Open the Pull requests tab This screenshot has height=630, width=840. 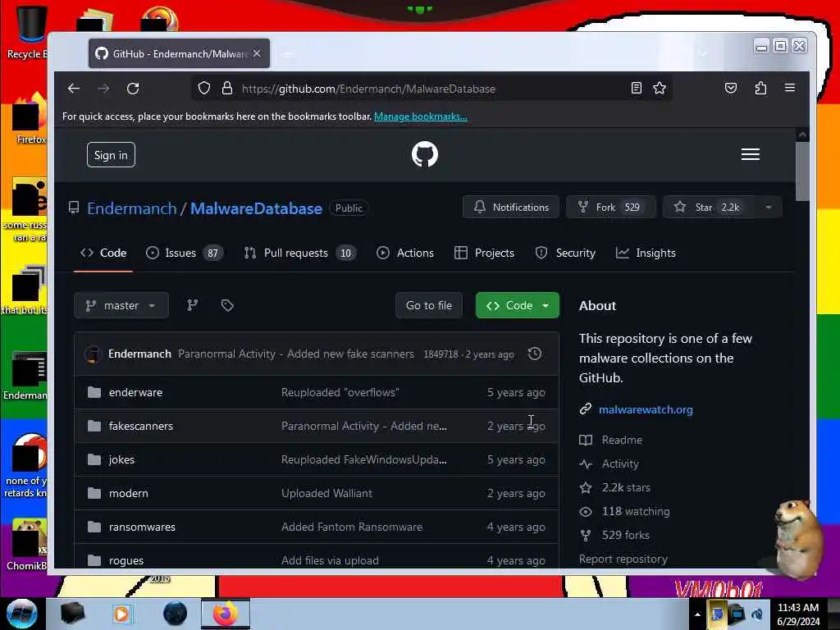[x=300, y=253]
